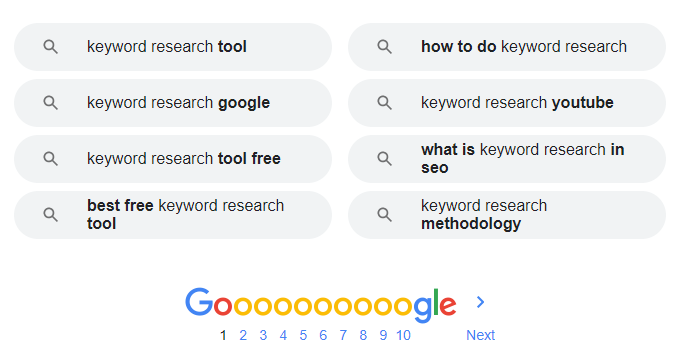Viewport: 680px width, 360px height.
Task: Click the blue next-page chevron arrow
Action: tap(480, 302)
